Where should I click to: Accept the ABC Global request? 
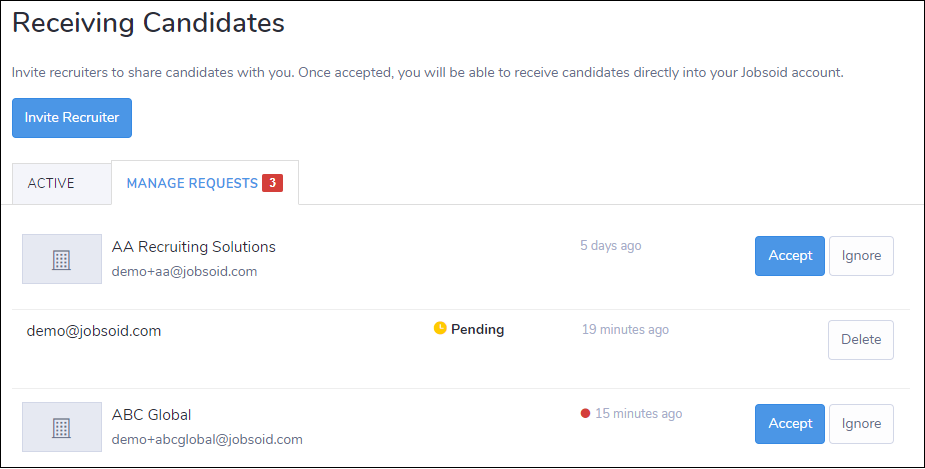(x=789, y=424)
